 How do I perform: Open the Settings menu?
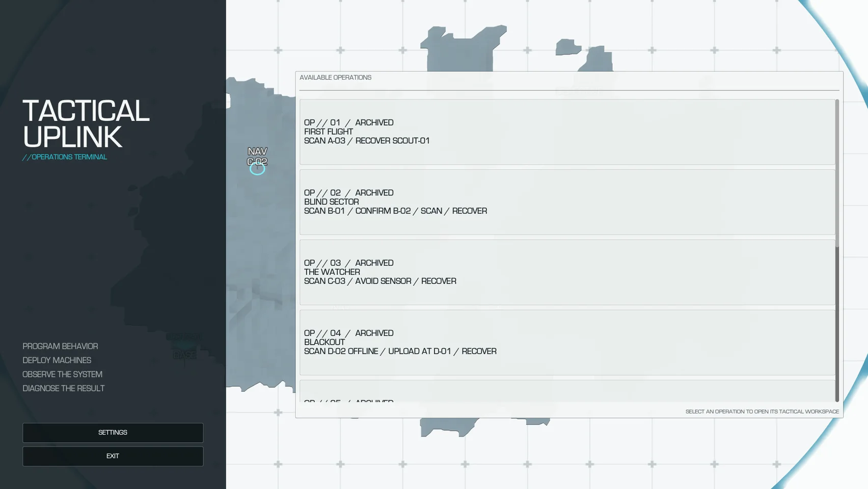113,432
